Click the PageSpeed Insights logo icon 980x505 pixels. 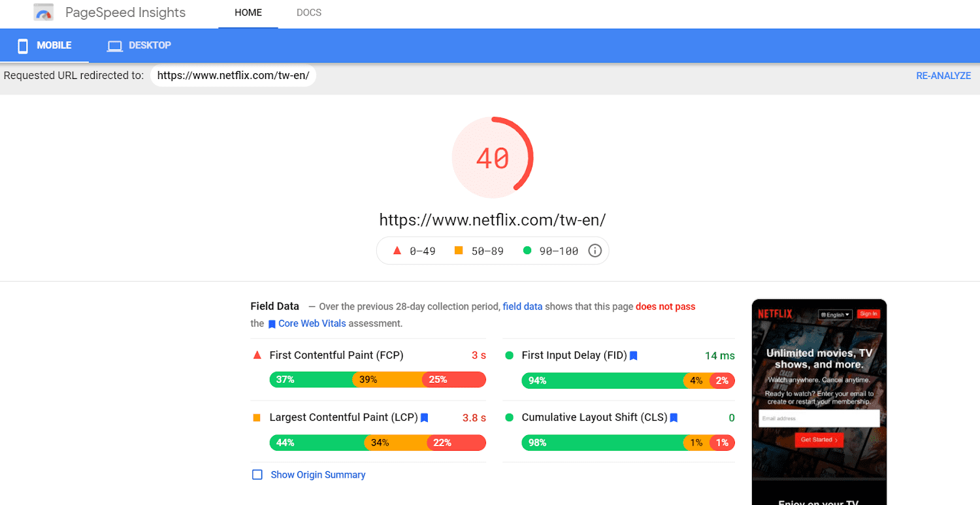tap(44, 12)
